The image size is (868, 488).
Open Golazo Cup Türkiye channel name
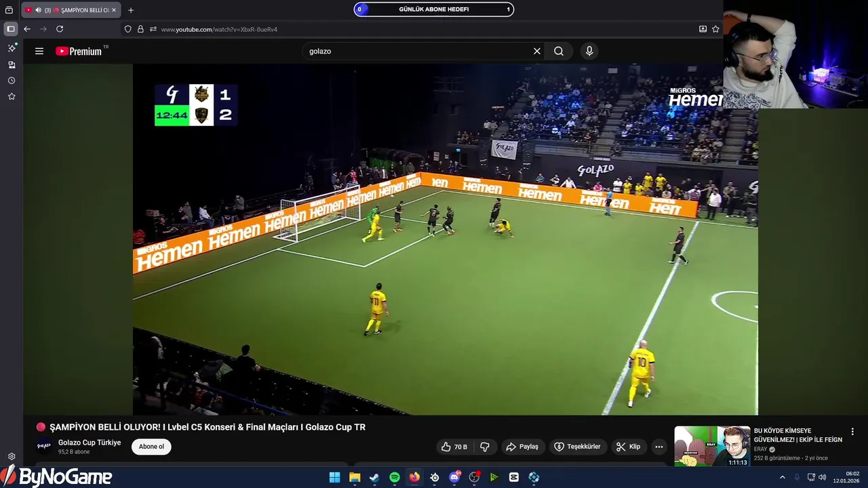tap(90, 443)
